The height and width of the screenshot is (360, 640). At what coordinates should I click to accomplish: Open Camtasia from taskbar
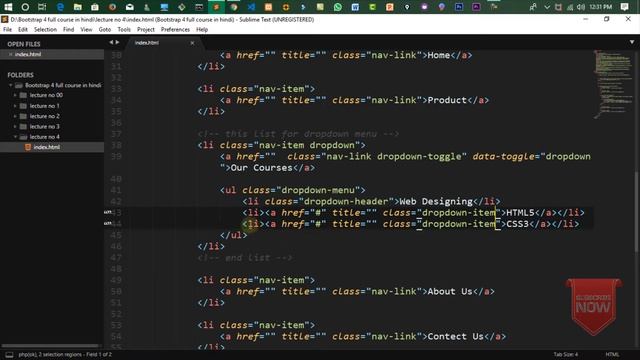pos(372,7)
